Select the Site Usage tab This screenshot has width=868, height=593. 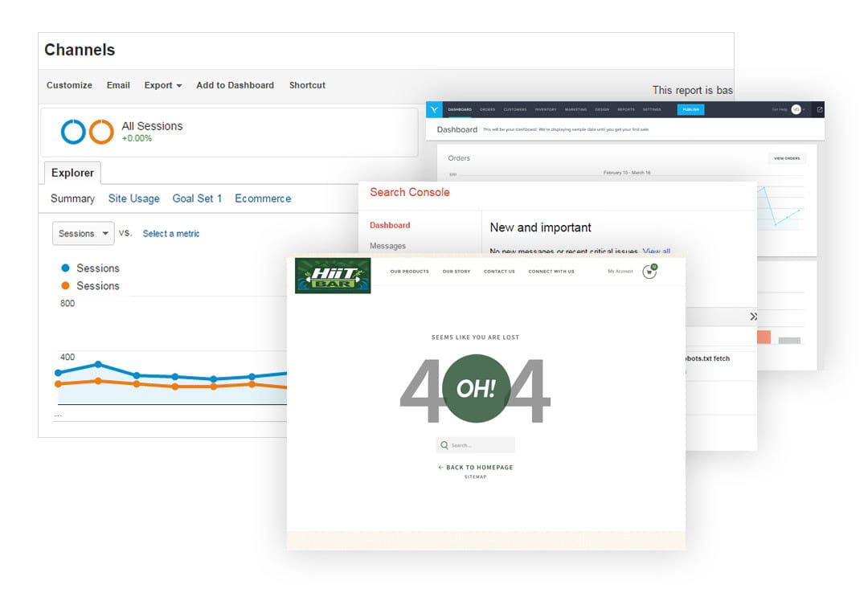click(x=133, y=198)
